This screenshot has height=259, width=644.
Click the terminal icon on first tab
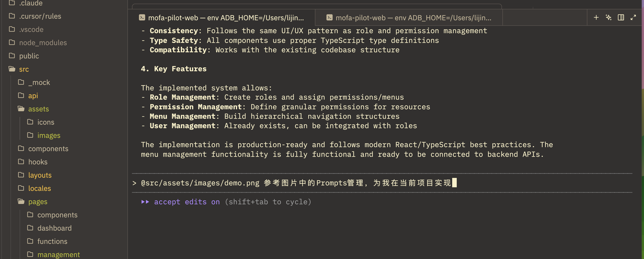[142, 18]
